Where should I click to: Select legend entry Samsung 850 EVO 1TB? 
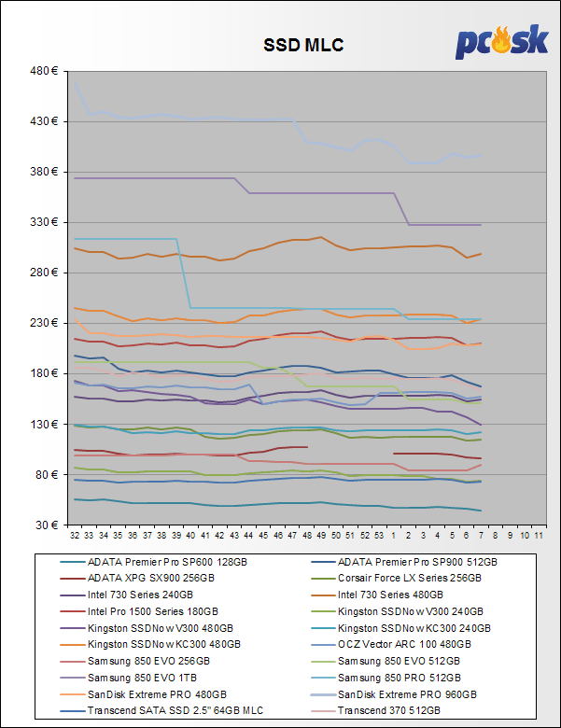[129, 678]
